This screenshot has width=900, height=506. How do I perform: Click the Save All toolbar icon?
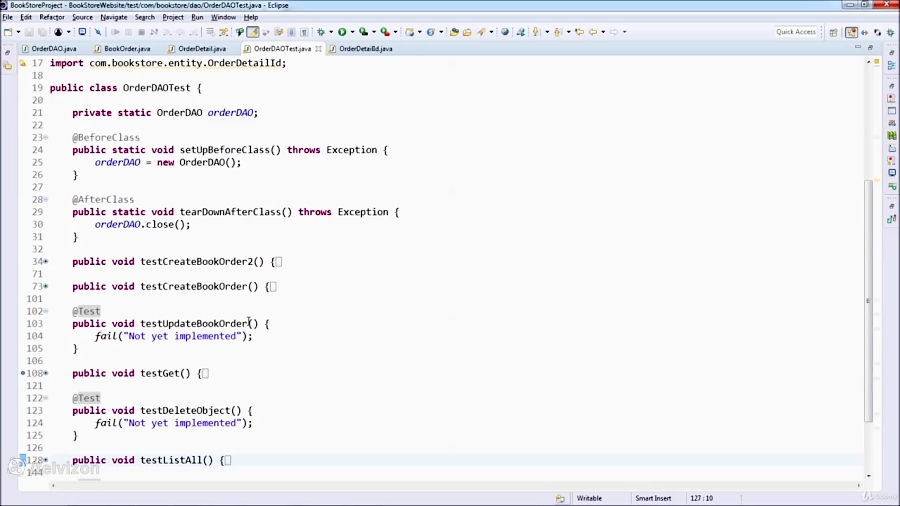click(x=42, y=32)
